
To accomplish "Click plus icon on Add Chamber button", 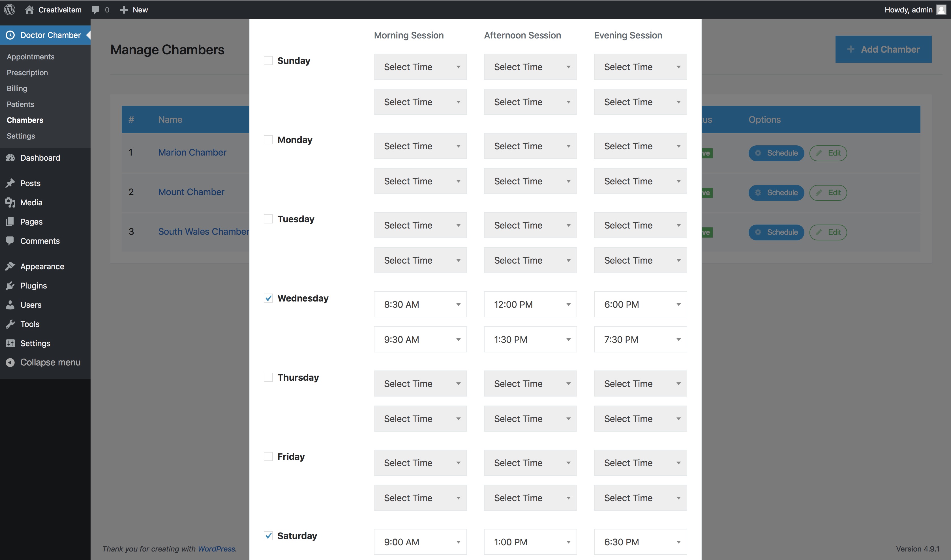I will click(851, 49).
